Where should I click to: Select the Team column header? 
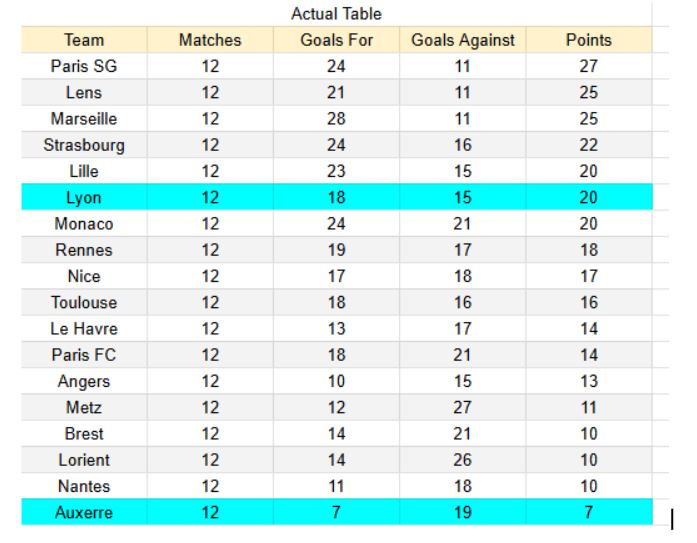[x=83, y=41]
